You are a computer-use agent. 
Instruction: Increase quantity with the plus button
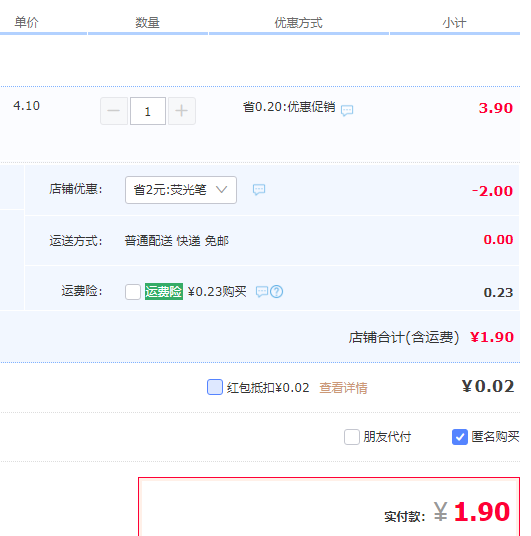point(182,111)
